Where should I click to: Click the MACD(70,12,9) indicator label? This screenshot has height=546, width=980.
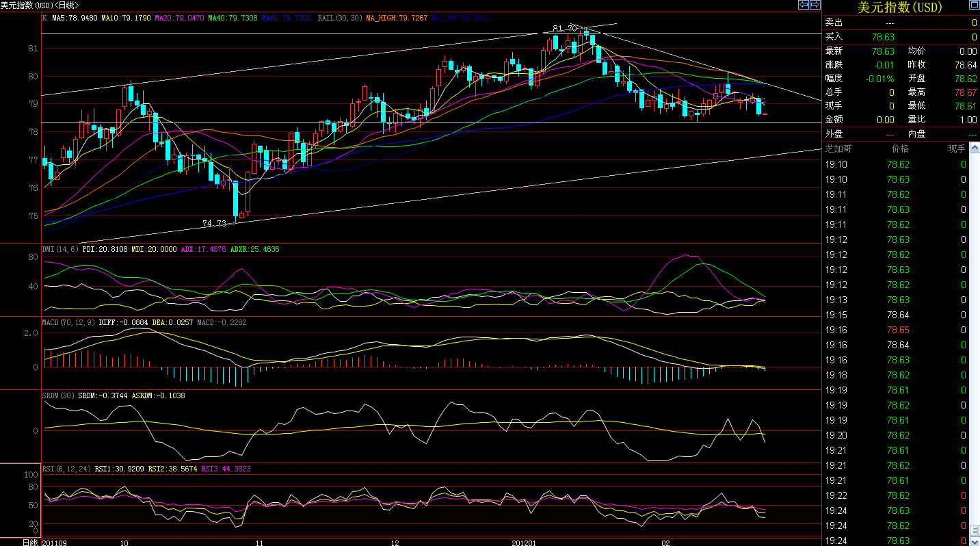tap(68, 322)
